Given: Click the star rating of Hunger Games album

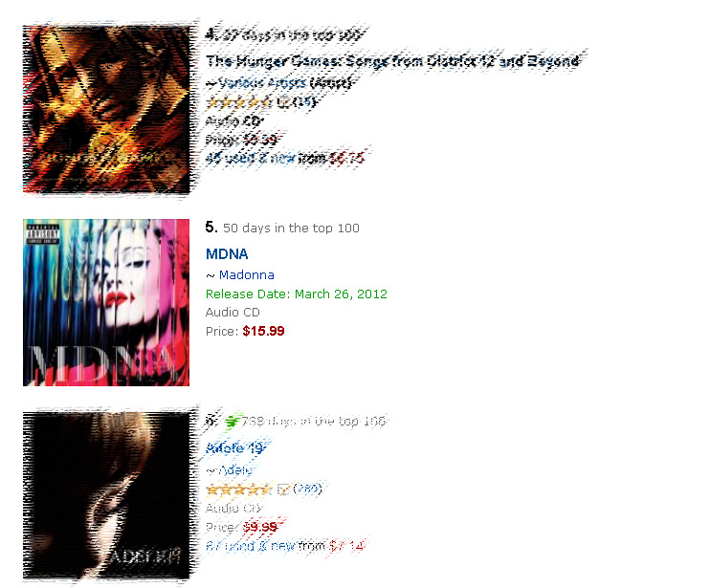Looking at the screenshot, I should (x=238, y=102).
